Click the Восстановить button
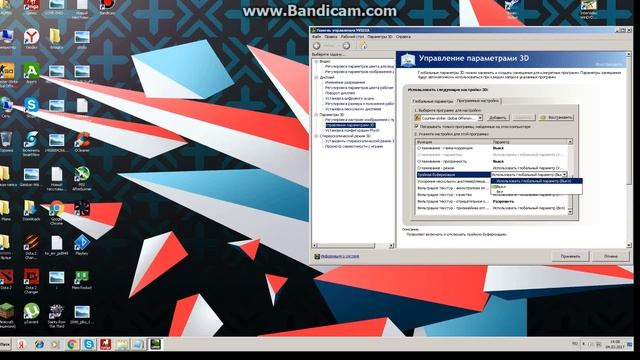 pyautogui.click(x=556, y=118)
